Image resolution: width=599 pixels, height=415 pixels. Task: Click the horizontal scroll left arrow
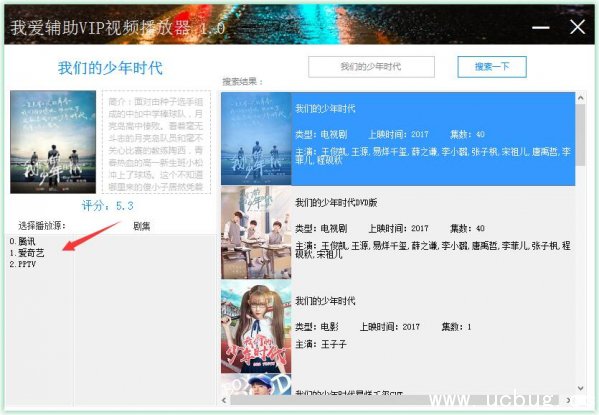[225, 400]
